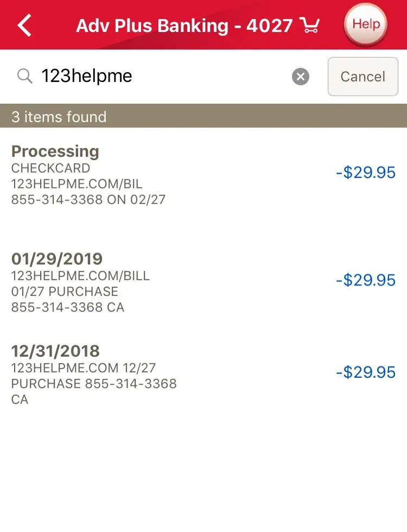The width and height of the screenshot is (407, 532).
Task: Tap the -$29.95 amount for 01/29/2019
Action: pos(366,280)
